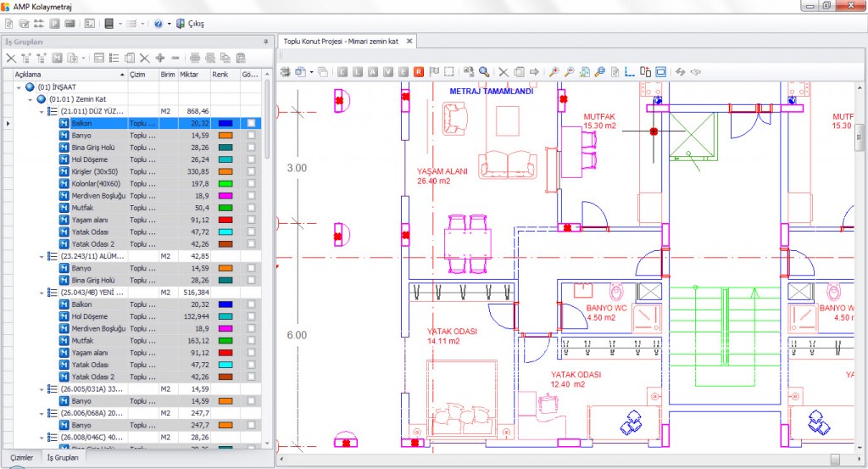Viewport: 868px width, 469px height.
Task: Pin the İş Grupları panel
Action: 265,41
